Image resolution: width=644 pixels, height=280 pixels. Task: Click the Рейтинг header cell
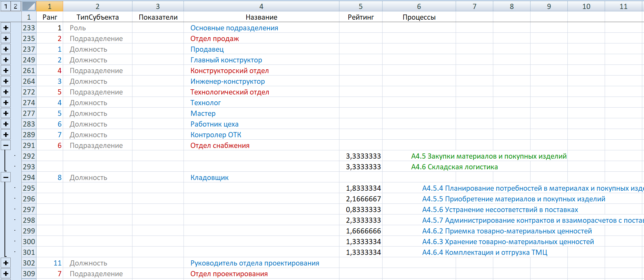coord(360,17)
